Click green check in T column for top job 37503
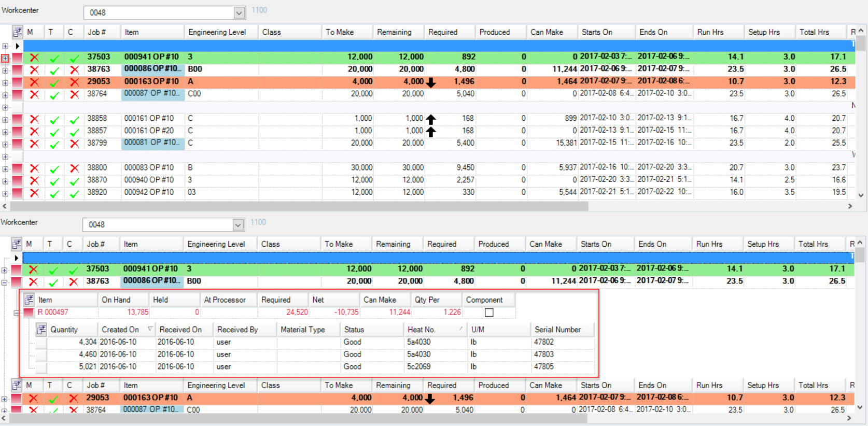Image resolution: width=868 pixels, height=426 pixels. (x=54, y=58)
